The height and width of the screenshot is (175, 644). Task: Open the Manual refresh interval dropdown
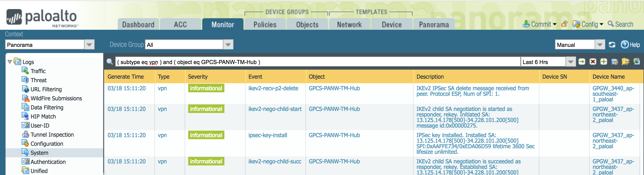tap(600, 45)
